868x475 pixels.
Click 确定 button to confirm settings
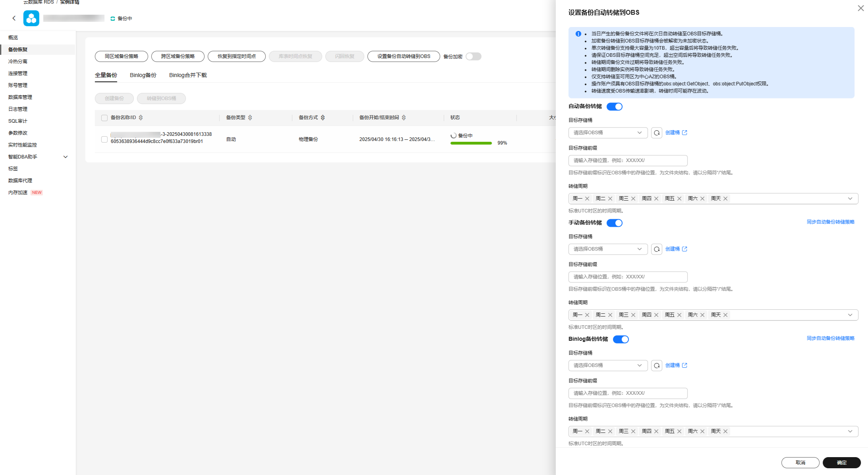(841, 463)
